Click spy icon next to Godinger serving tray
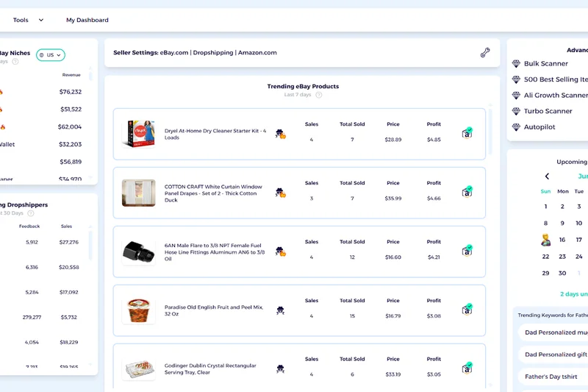The image size is (588, 392). (x=280, y=368)
